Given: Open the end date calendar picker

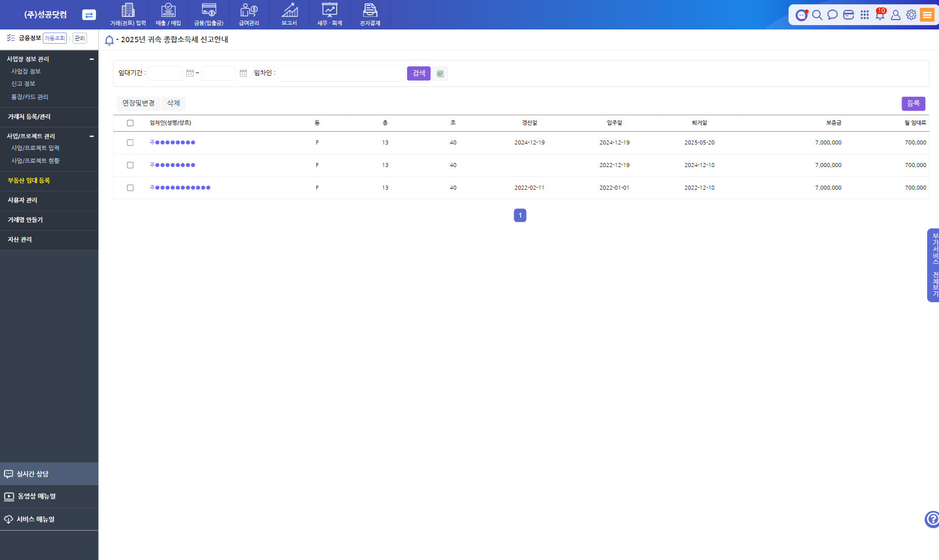Looking at the screenshot, I should click(x=243, y=73).
